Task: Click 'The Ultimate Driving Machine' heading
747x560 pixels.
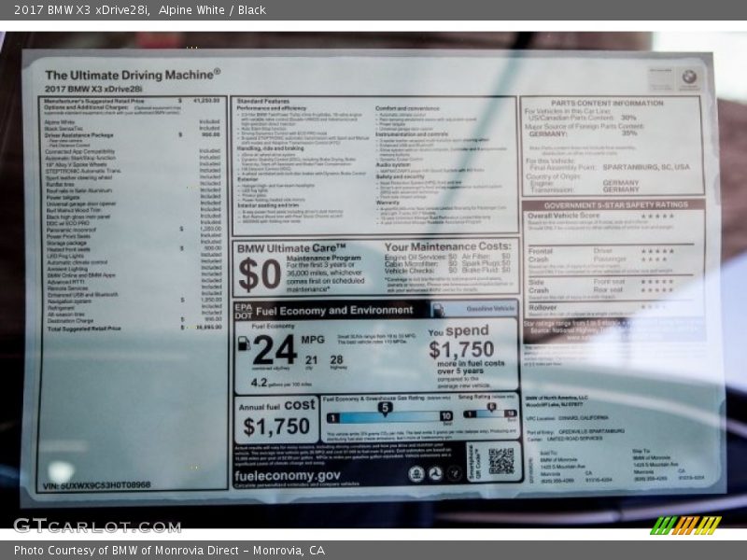Action: tap(133, 75)
